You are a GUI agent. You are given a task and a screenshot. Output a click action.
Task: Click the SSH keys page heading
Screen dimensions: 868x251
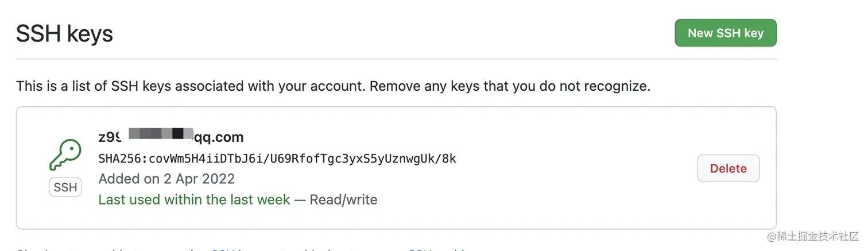(64, 34)
